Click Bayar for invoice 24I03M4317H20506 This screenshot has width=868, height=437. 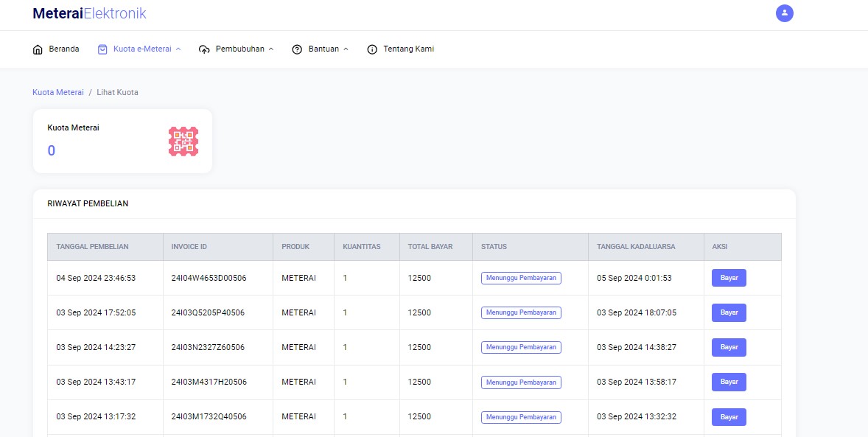coord(729,382)
